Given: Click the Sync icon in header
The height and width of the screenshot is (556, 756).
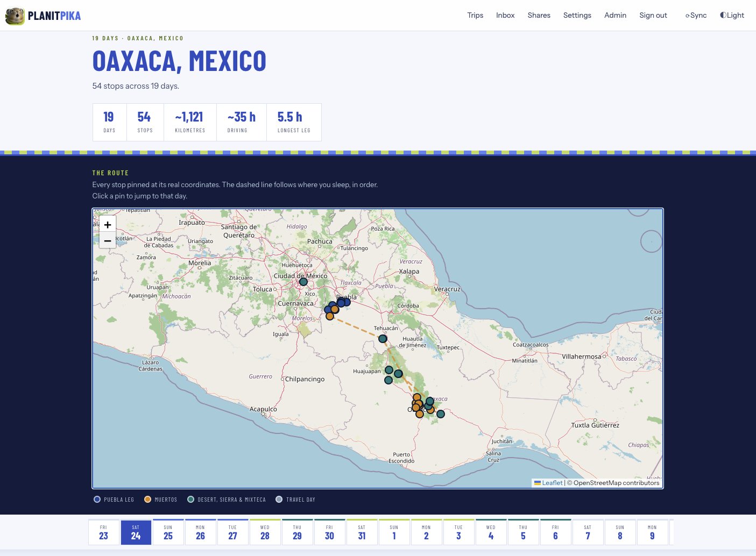Looking at the screenshot, I should (x=687, y=16).
